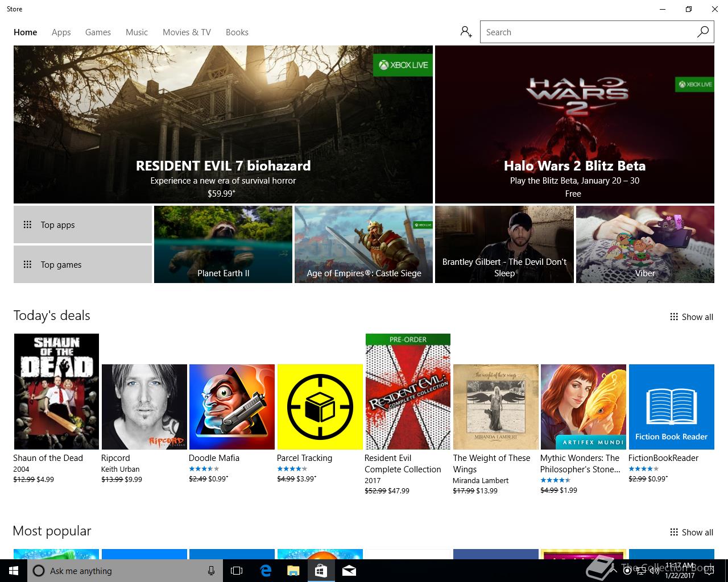Open Mythic Wonders game icon
728x582 pixels.
[584, 407]
